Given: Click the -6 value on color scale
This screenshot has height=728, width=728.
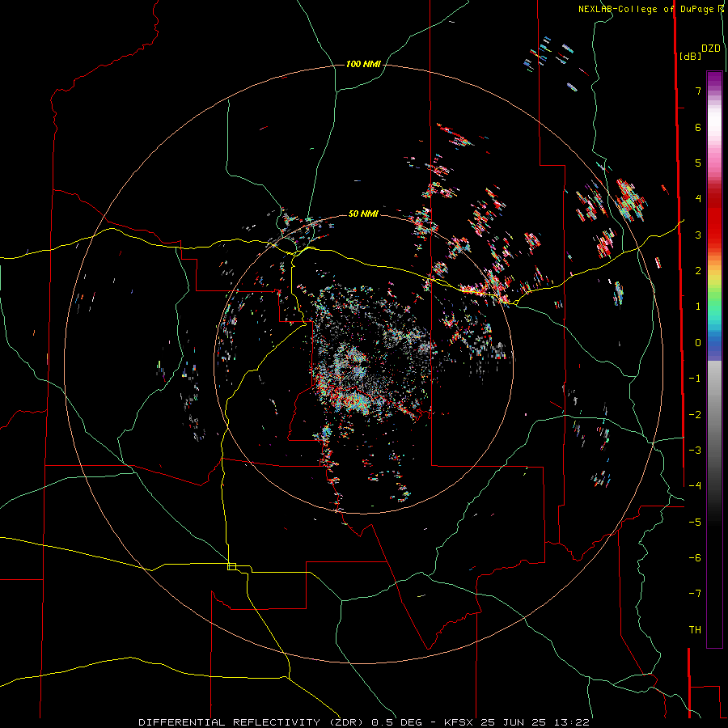Looking at the screenshot, I should point(695,558).
